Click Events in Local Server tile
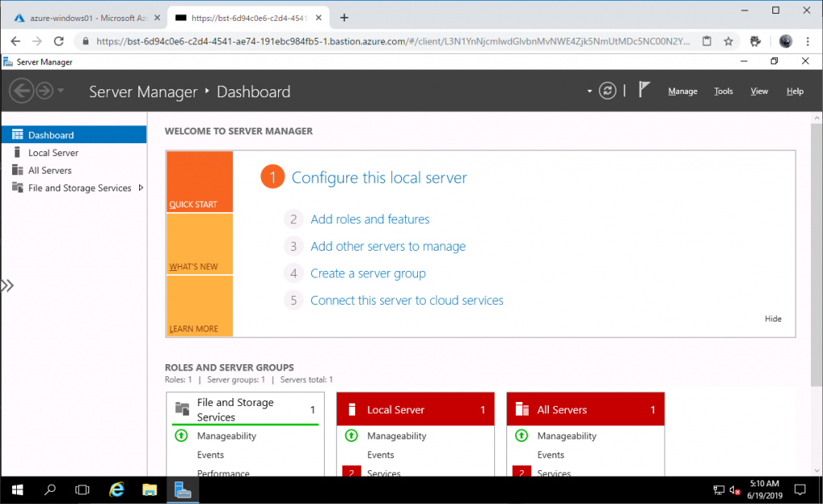Image resolution: width=823 pixels, height=504 pixels. pyautogui.click(x=380, y=455)
